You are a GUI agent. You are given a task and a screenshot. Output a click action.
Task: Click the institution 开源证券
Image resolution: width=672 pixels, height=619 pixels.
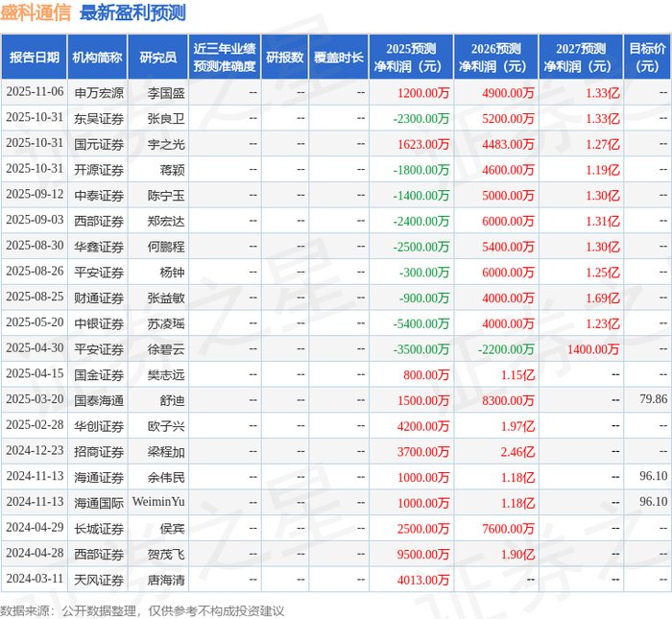coord(99,170)
